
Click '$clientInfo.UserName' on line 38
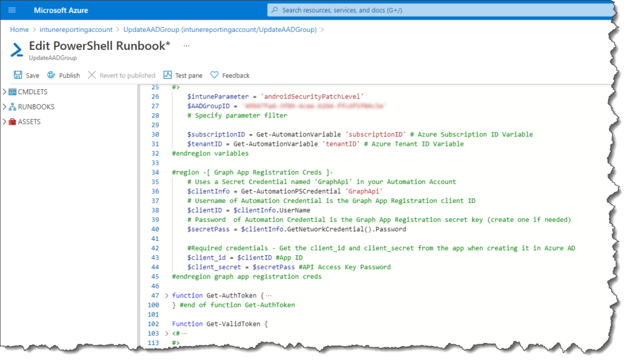(271, 210)
